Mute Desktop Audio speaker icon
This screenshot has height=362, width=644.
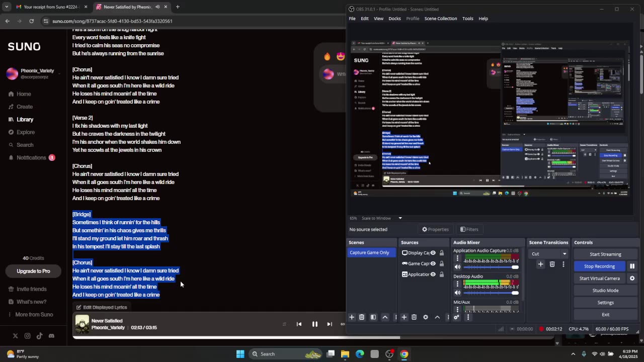pos(457,293)
